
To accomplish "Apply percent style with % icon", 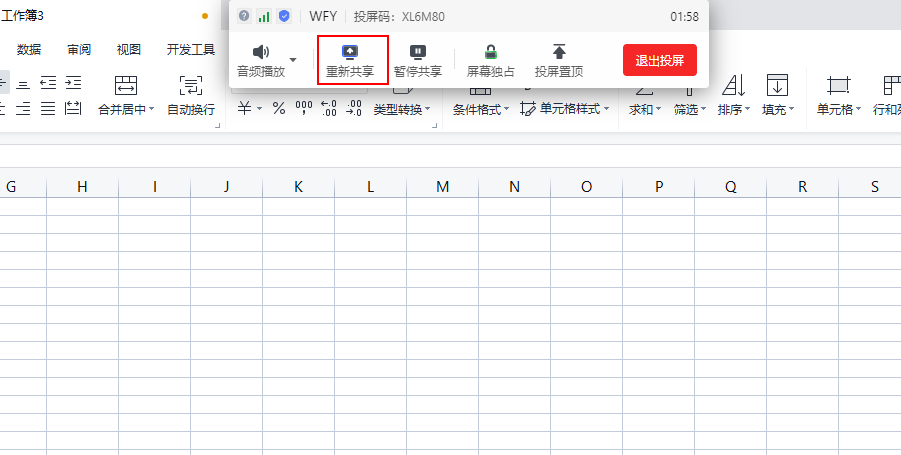I will 279,108.
